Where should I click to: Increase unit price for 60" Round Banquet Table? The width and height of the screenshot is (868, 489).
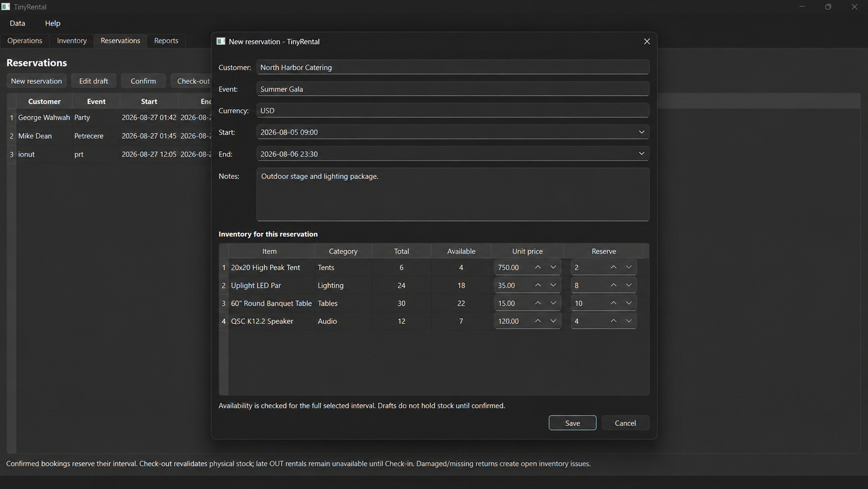538,303
